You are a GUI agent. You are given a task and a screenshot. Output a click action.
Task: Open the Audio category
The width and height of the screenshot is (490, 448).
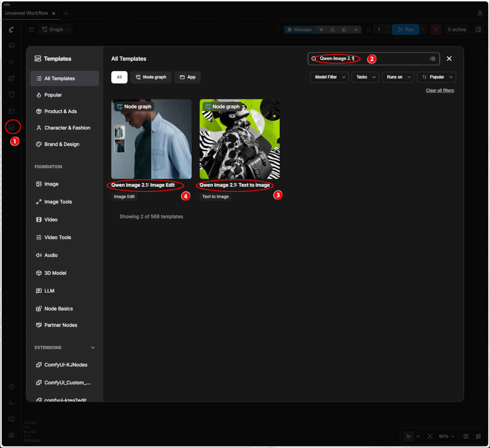(x=65, y=255)
